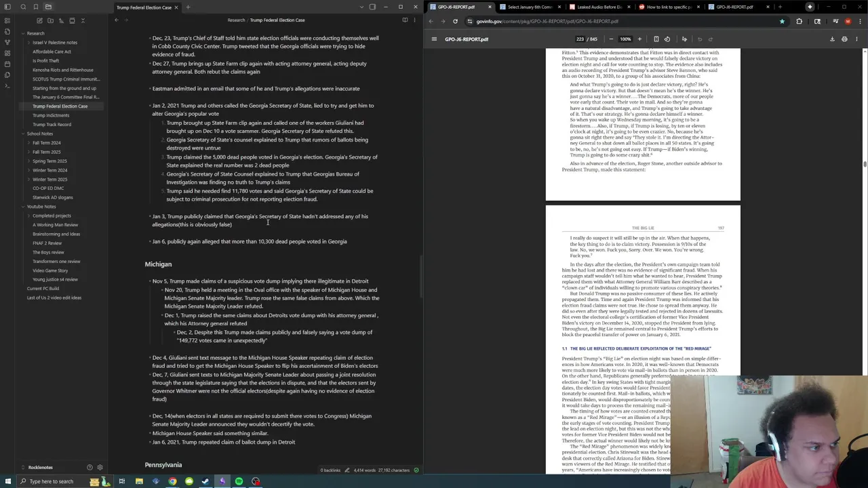Open the note's more options menu
The image size is (868, 488).
[416, 20]
